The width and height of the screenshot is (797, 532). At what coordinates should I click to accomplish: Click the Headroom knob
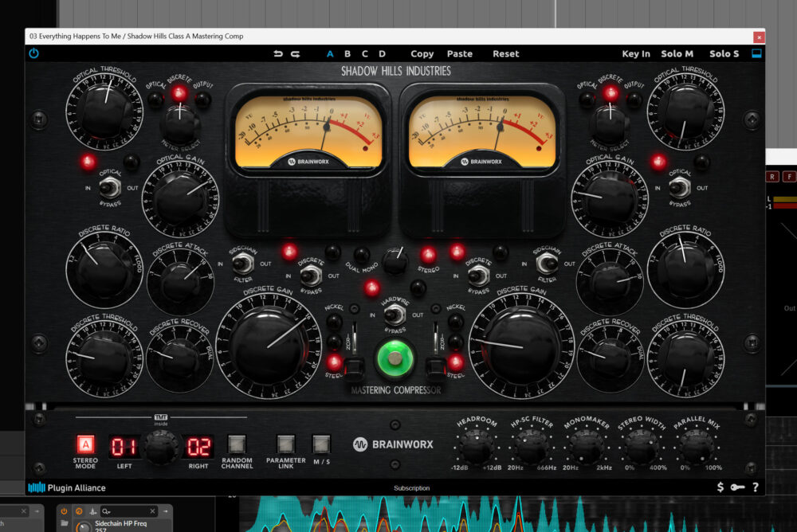click(477, 445)
